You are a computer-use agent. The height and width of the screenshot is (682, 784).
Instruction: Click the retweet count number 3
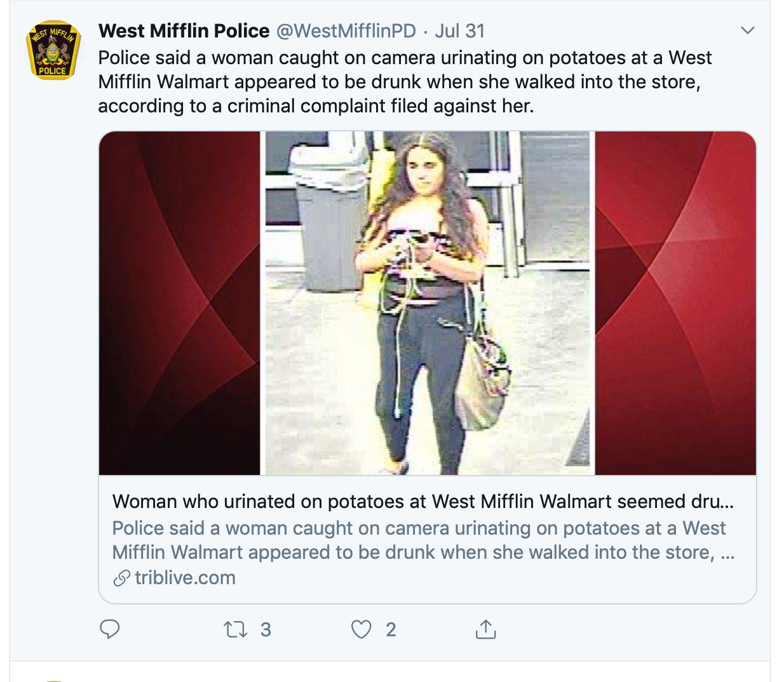click(266, 629)
